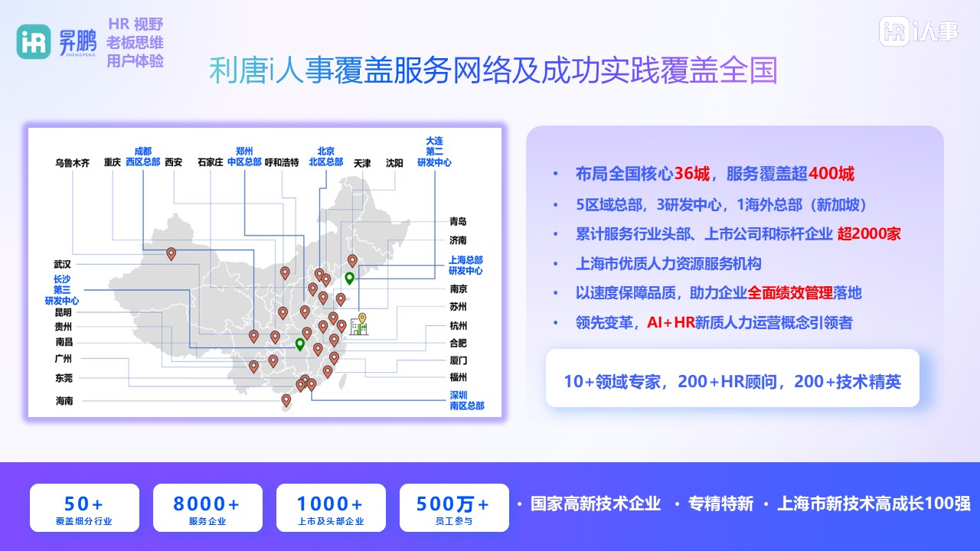Click the Shanghai headquarters building icon
980x551 pixels.
coord(358,327)
